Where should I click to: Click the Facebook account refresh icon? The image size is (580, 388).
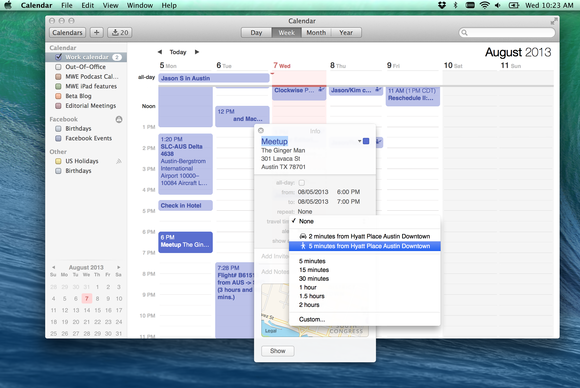[x=119, y=119]
